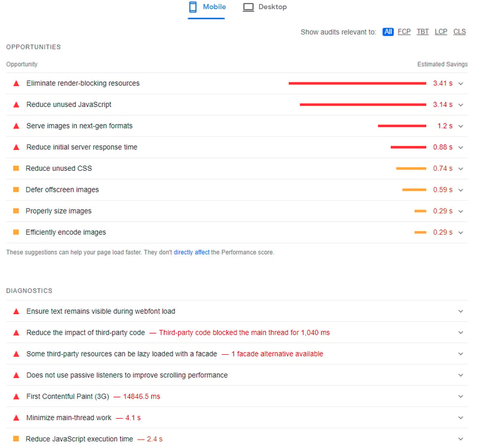Click the 0.59 s orange savings bar
478x448 pixels.
[414, 190]
